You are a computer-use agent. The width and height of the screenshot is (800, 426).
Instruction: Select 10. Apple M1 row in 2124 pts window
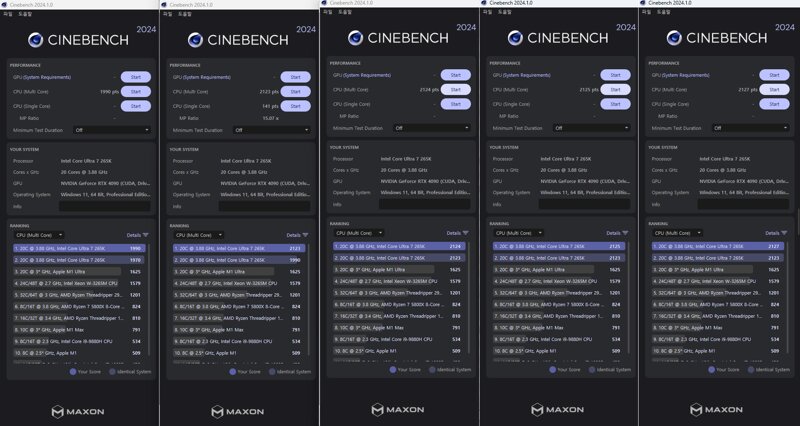pos(399,351)
